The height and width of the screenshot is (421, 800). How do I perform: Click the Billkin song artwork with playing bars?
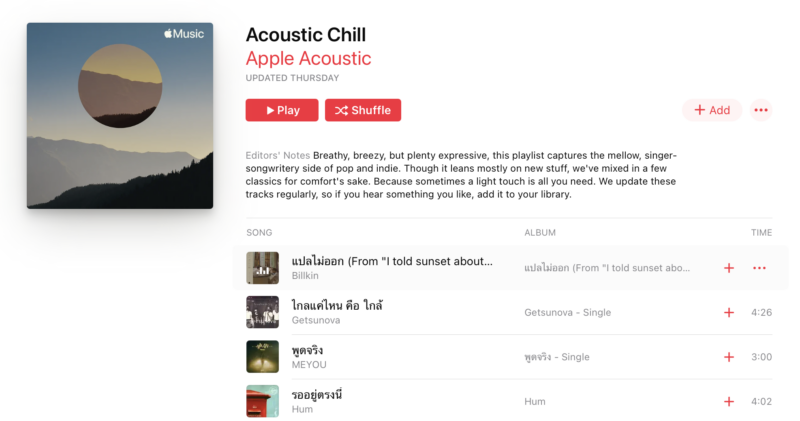click(262, 268)
